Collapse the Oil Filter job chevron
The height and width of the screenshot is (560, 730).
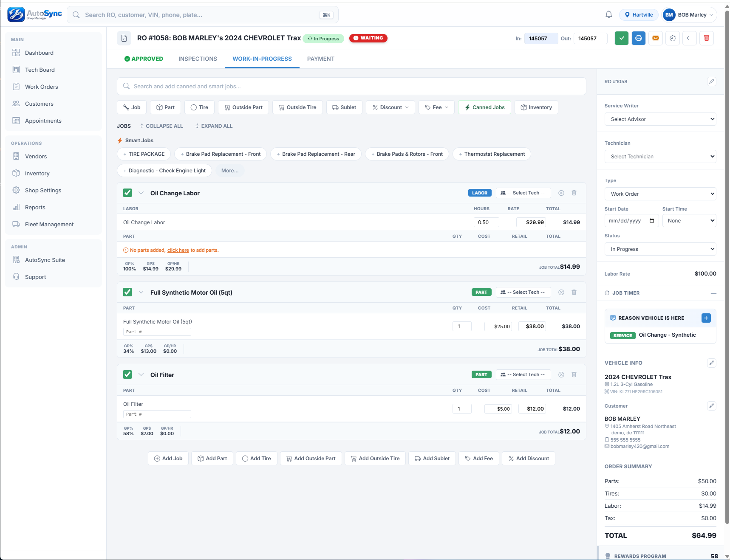(141, 374)
